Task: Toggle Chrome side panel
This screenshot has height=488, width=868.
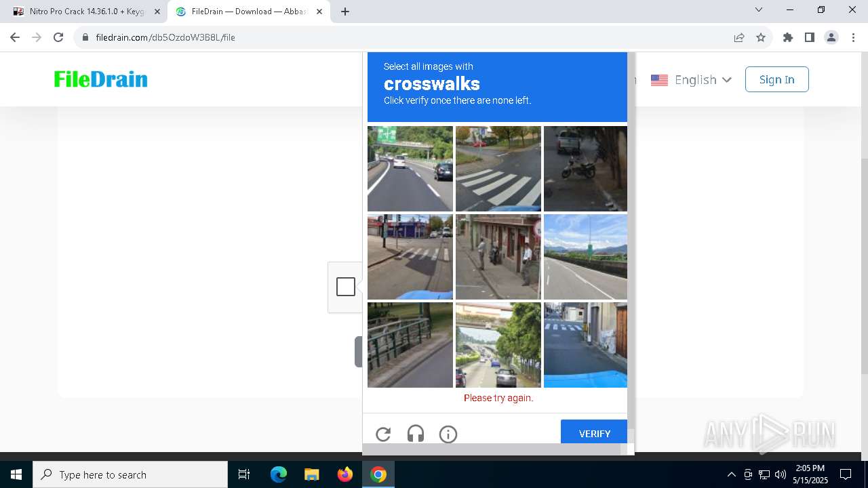Action: click(810, 37)
